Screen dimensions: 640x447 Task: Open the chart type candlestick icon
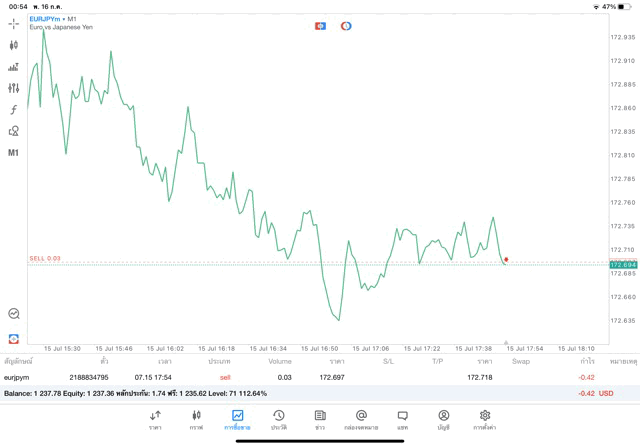(x=14, y=45)
